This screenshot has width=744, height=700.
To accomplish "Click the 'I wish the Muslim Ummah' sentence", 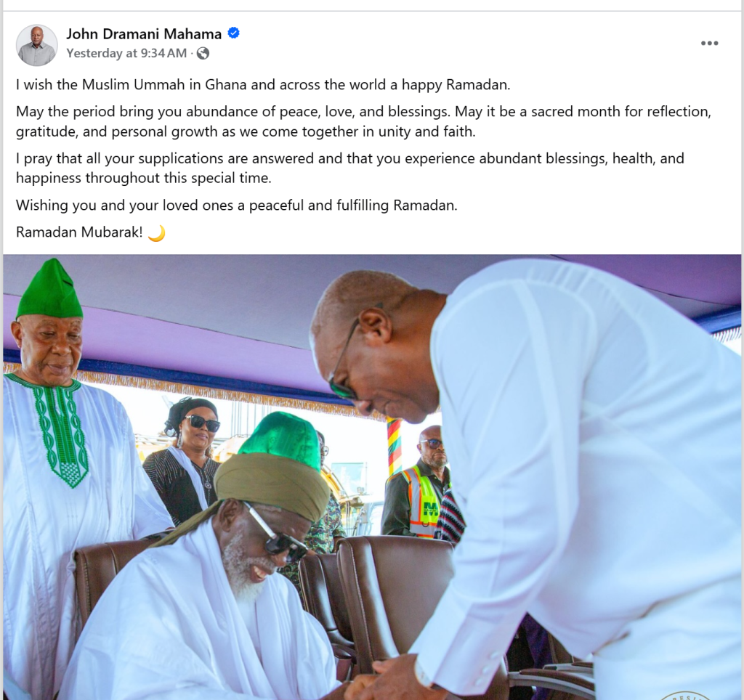I will [263, 84].
